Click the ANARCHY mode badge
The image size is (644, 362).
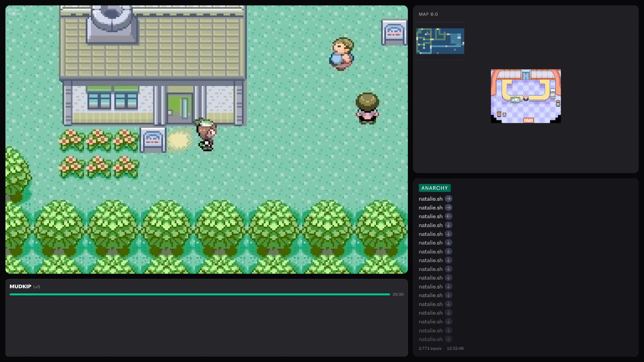pos(434,188)
